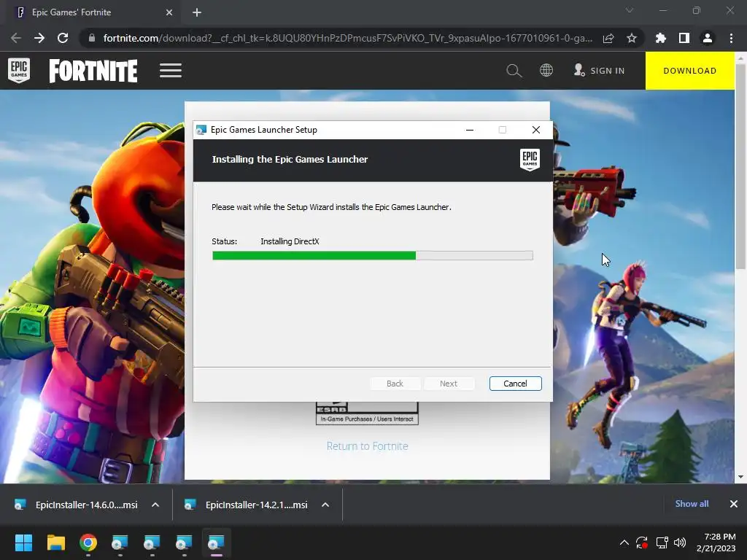Reload the Fortnite page
747x560 pixels.
pos(63,38)
